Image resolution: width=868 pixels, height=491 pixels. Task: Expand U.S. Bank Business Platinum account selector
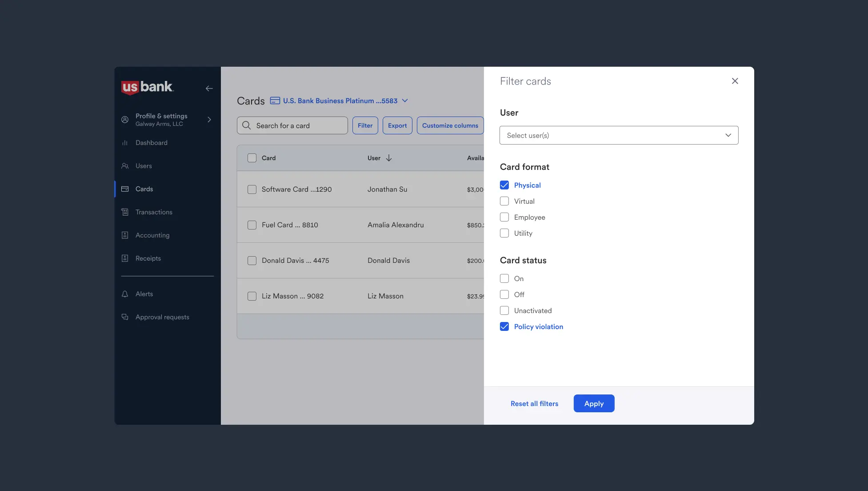[405, 101]
